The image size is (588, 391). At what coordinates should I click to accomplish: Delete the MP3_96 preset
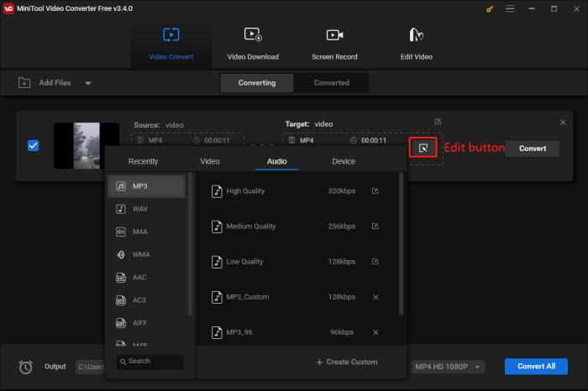375,332
